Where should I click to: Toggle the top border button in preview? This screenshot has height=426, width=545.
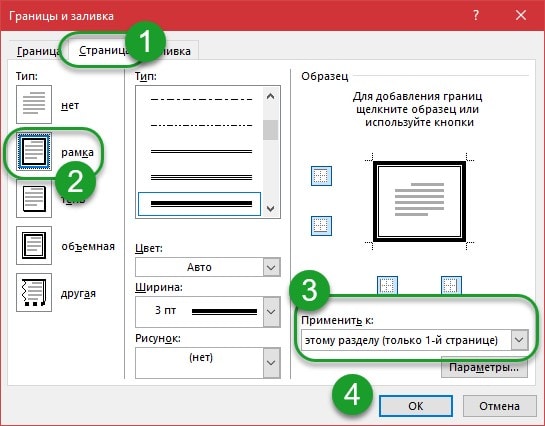pos(321,176)
